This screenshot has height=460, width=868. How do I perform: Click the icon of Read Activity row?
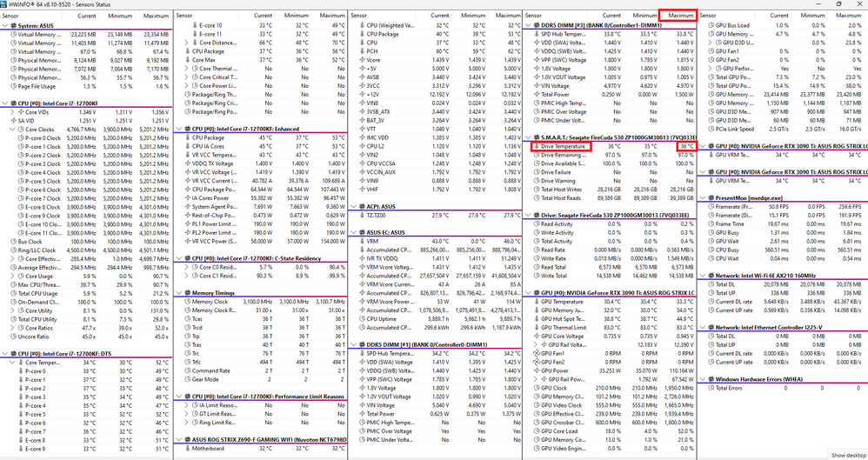(x=536, y=224)
